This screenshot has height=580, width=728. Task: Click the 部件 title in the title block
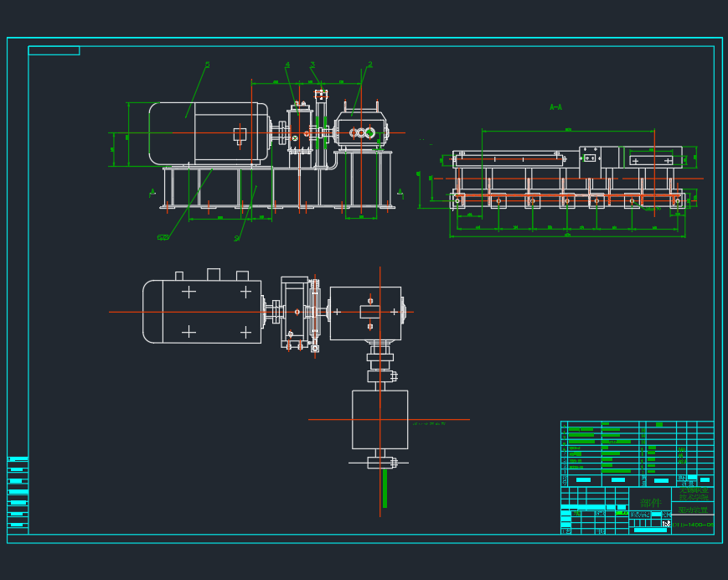[x=651, y=502]
